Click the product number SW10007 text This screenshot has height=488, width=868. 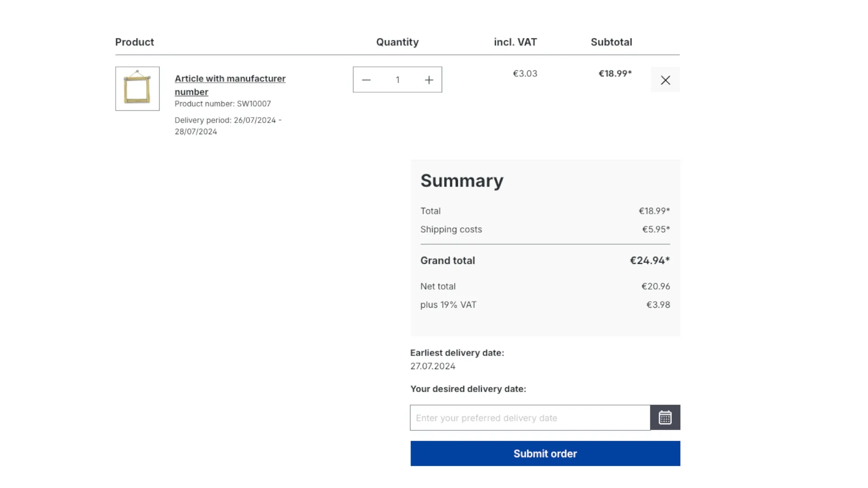point(223,104)
